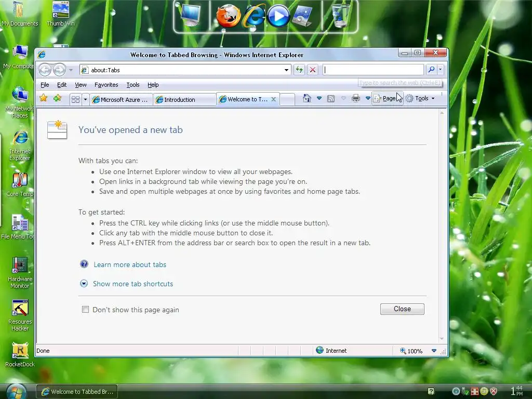Viewport: 532px width, 399px height.
Task: Open My Network Places desktop icon
Action: 20,102
